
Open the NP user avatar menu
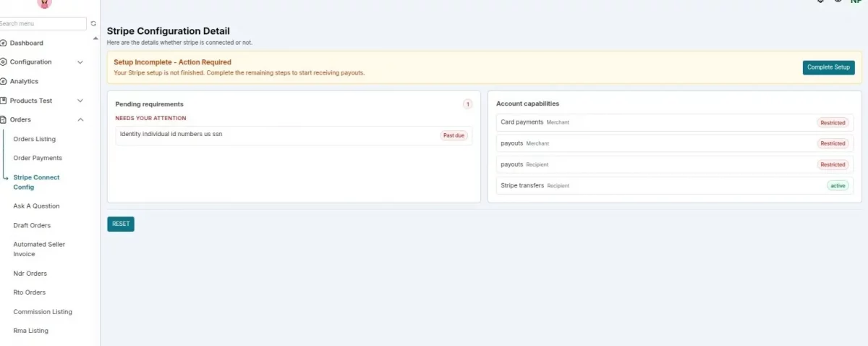point(856,2)
